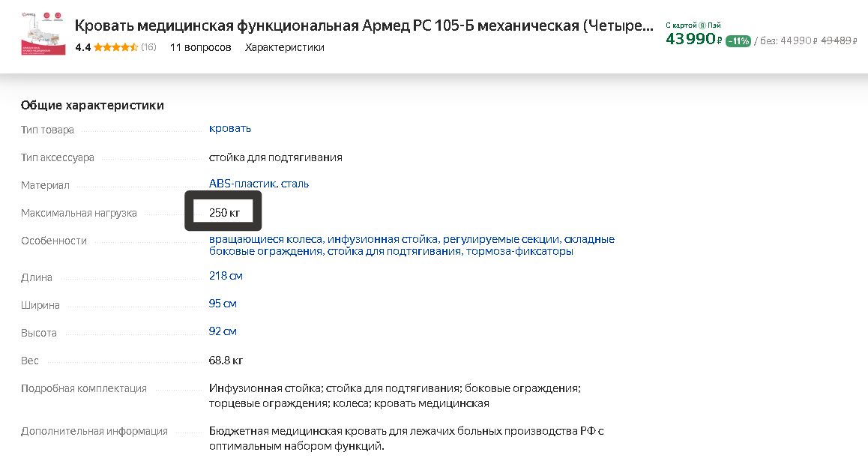
Task: Click the стойка для подтягивания accessory type value
Action: [275, 157]
